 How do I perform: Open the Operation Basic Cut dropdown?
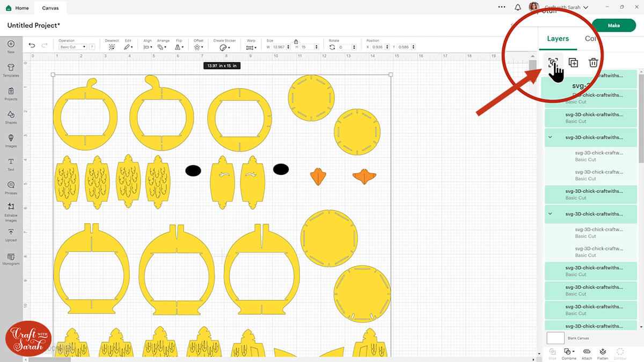coord(72,47)
